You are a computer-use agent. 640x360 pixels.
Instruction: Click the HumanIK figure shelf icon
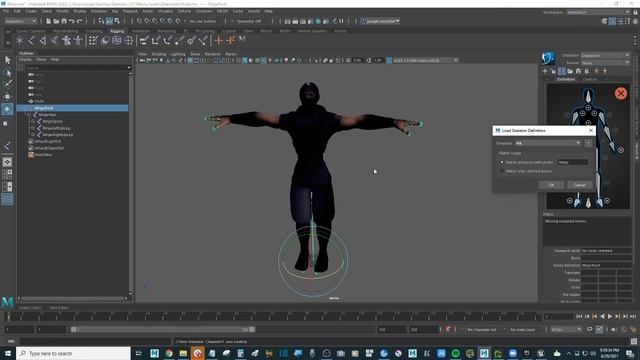pos(78,40)
